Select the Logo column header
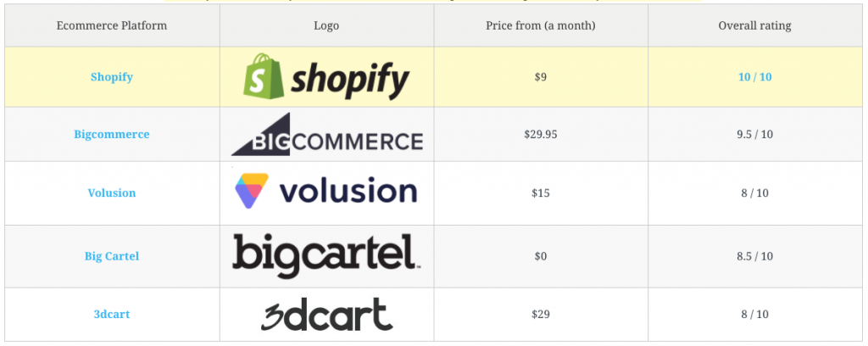 coord(326,25)
